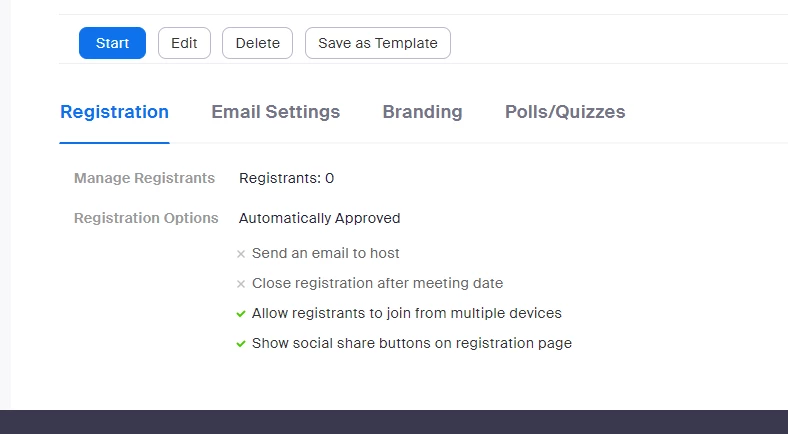Viewport: 788px width, 434px height.
Task: Save as Template button
Action: [x=377, y=43]
